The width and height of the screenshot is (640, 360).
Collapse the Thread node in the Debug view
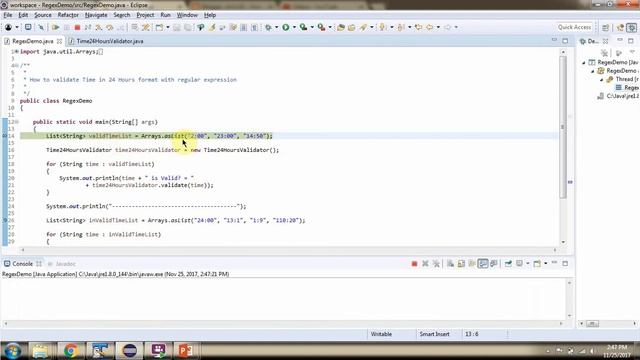(x=602, y=79)
